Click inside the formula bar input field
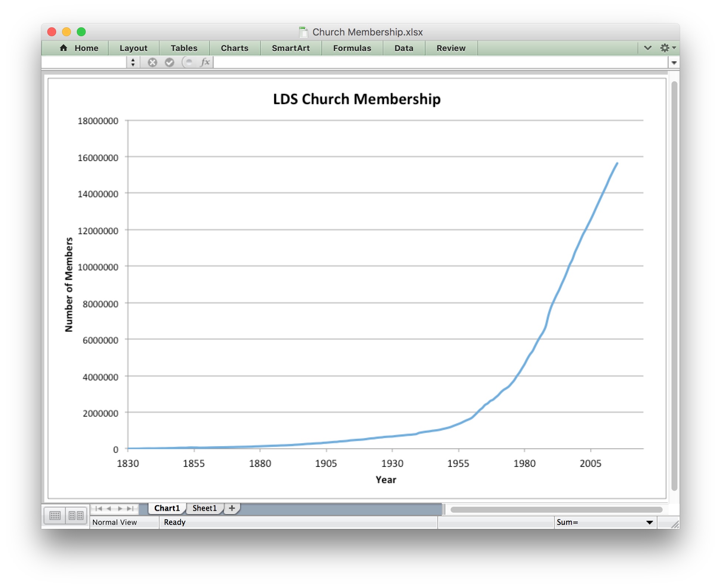 click(x=406, y=62)
